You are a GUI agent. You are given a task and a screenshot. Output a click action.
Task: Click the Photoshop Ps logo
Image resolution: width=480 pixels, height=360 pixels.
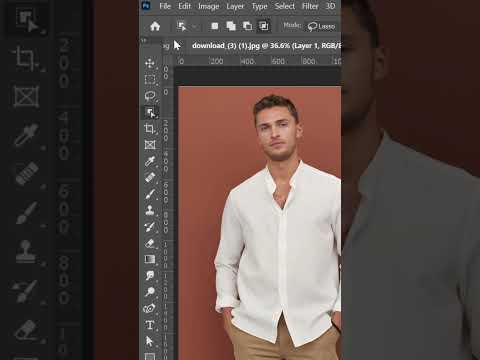tap(146, 5)
